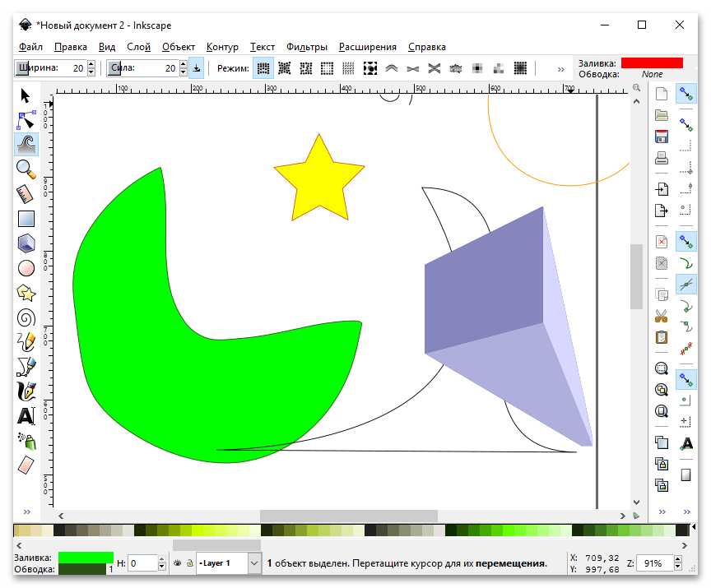Click the Print document icon
The width and height of the screenshot is (711, 588).
(x=661, y=159)
